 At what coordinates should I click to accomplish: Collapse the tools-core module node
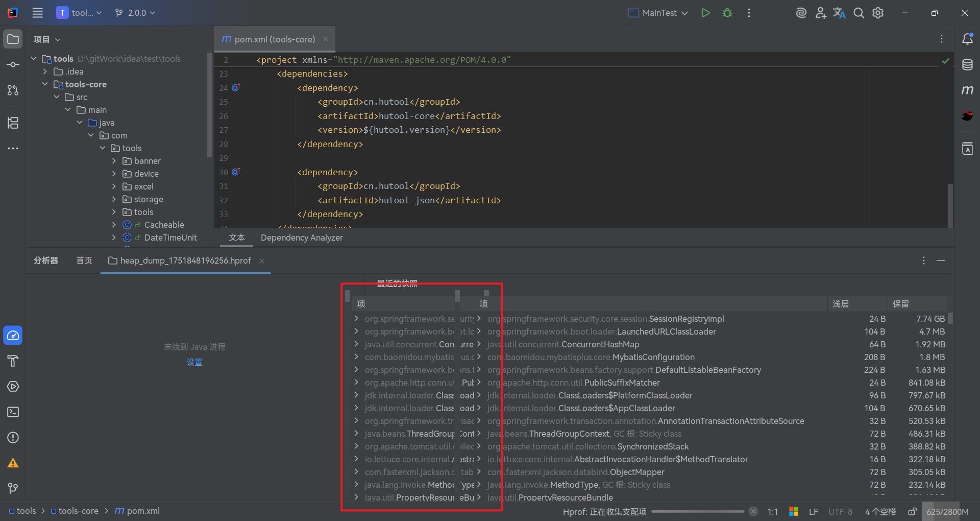click(45, 84)
